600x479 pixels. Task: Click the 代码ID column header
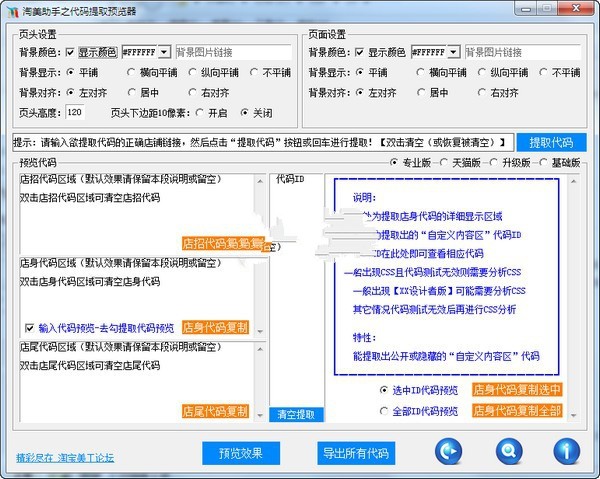pos(290,179)
